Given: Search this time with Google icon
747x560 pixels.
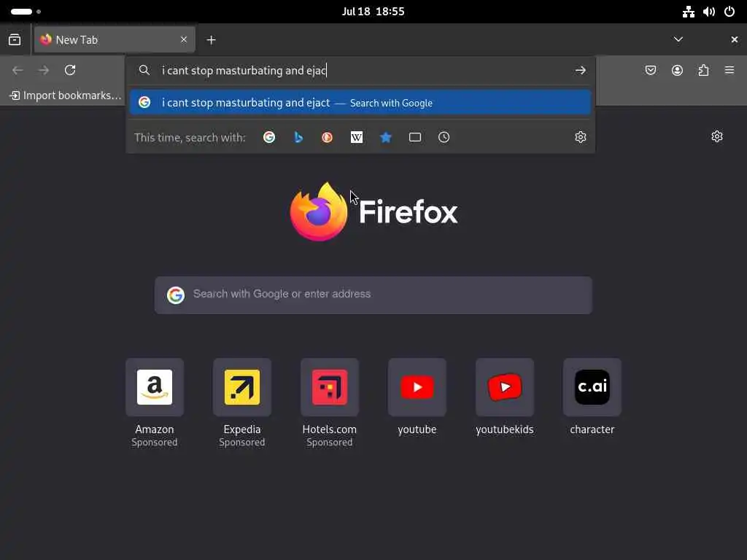Looking at the screenshot, I should pos(269,138).
